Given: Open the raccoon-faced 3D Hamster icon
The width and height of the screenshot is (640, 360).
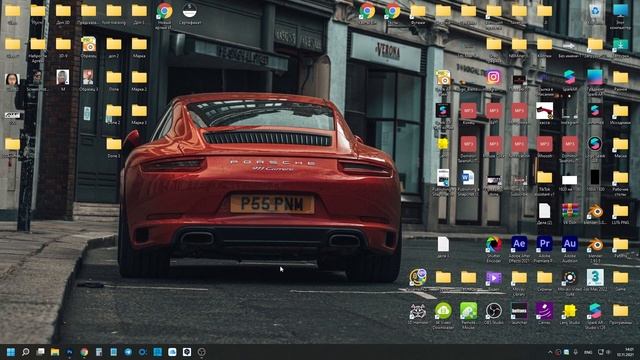Looking at the screenshot, I should click(x=418, y=311).
